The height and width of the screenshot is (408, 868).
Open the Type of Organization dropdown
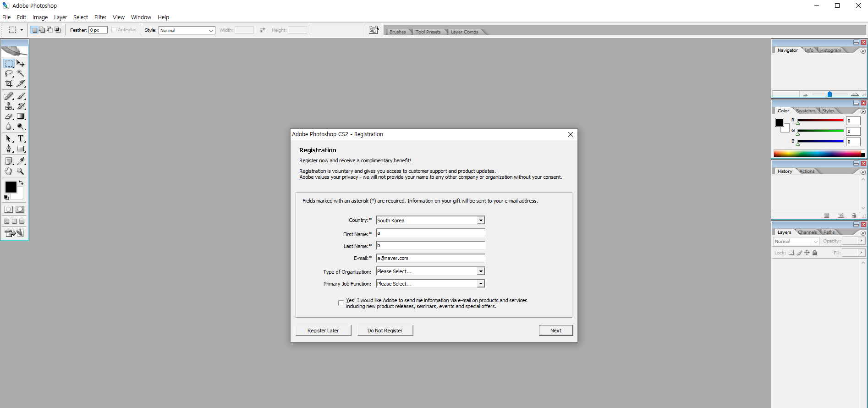tap(481, 271)
